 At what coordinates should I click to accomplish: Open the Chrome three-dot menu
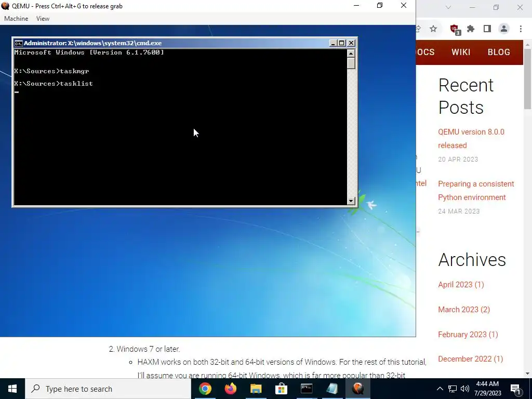(x=521, y=29)
